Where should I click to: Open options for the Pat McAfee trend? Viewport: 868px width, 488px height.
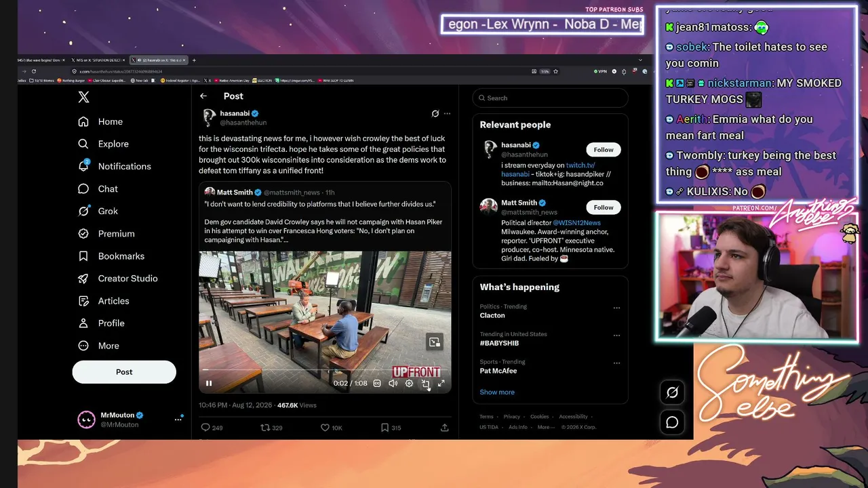point(616,363)
